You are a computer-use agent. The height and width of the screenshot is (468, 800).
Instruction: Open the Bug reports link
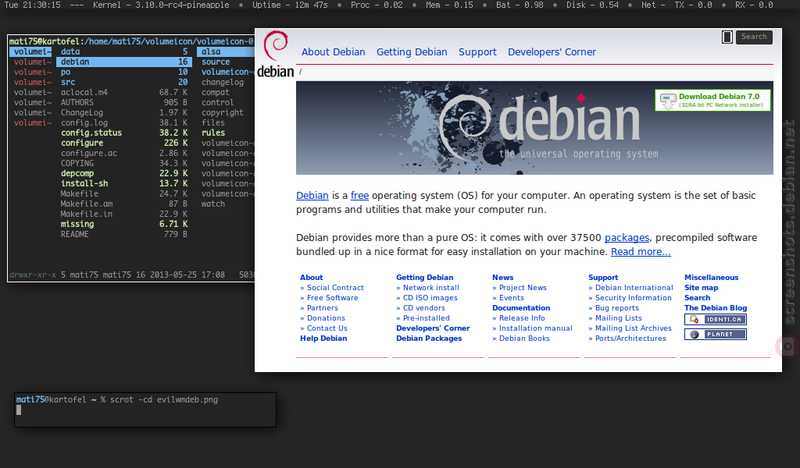click(x=617, y=308)
